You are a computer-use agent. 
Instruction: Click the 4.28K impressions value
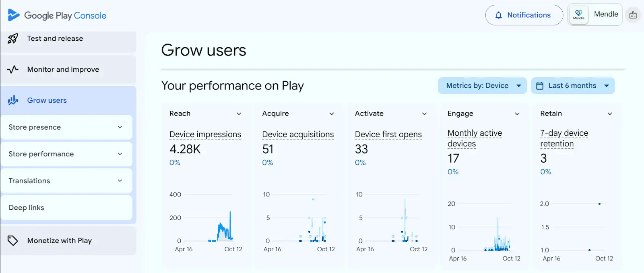tap(185, 149)
